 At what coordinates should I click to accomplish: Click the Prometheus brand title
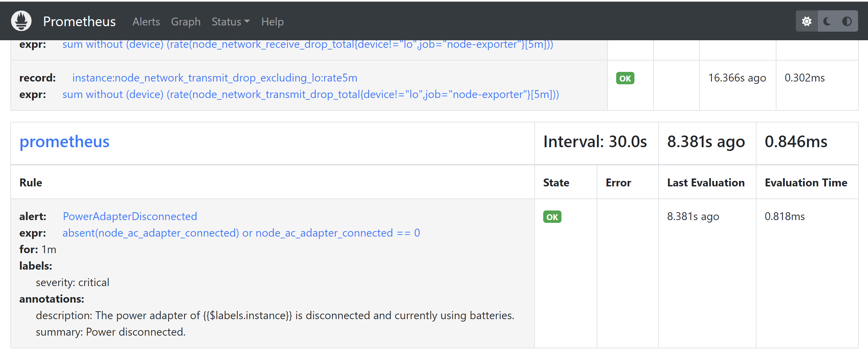(x=79, y=21)
